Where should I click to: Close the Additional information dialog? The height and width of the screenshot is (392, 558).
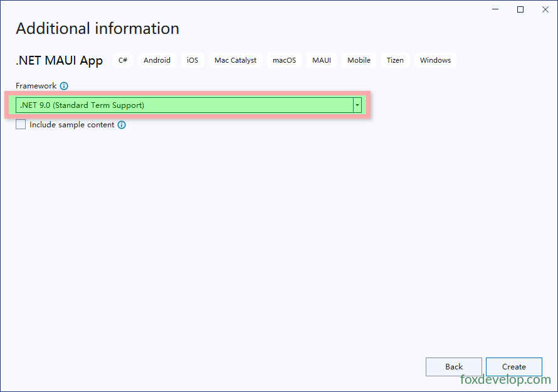pyautogui.click(x=545, y=9)
